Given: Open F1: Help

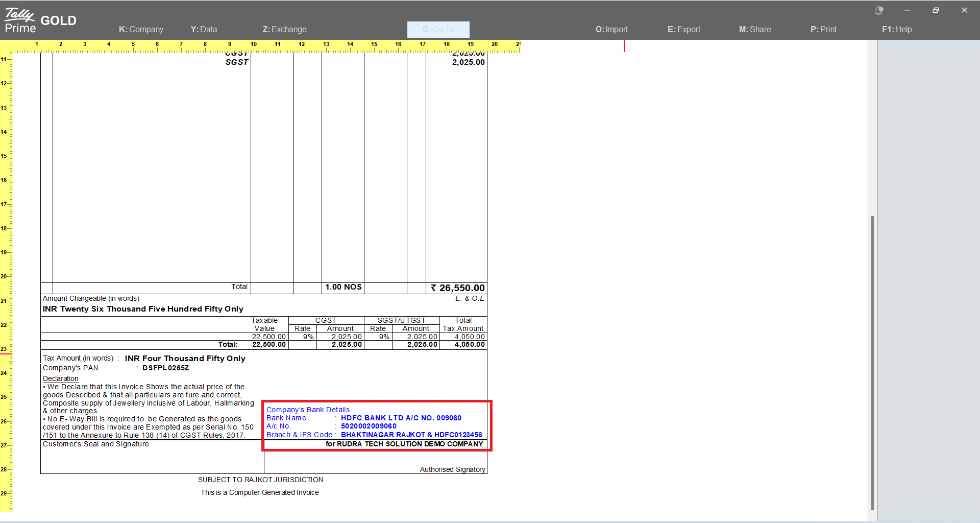Looking at the screenshot, I should pos(896,30).
